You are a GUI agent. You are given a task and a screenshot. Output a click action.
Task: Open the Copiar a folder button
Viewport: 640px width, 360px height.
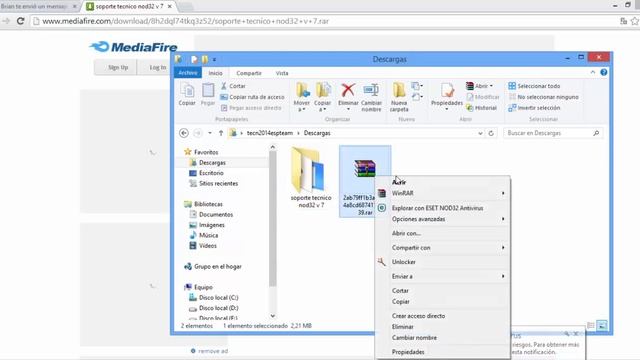tap(322, 97)
